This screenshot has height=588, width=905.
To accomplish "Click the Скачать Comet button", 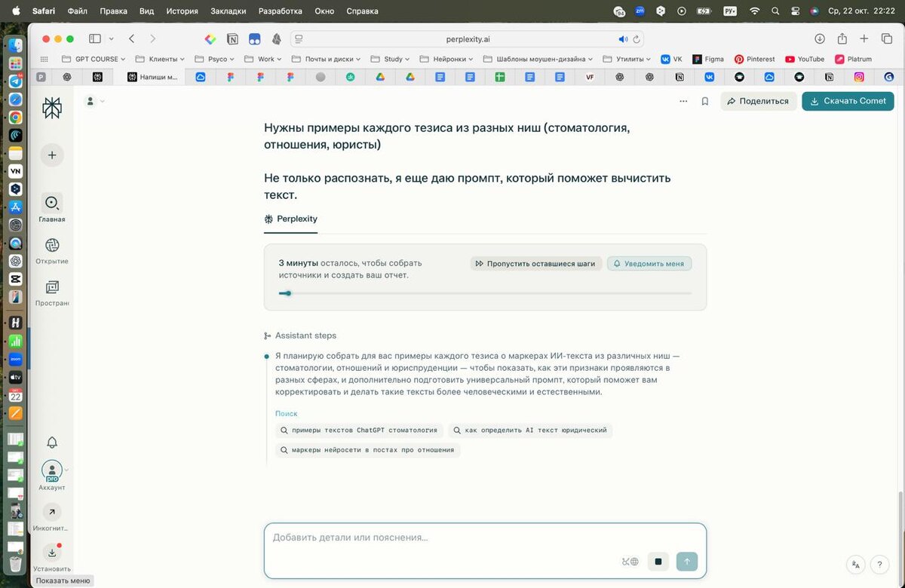I will point(848,101).
